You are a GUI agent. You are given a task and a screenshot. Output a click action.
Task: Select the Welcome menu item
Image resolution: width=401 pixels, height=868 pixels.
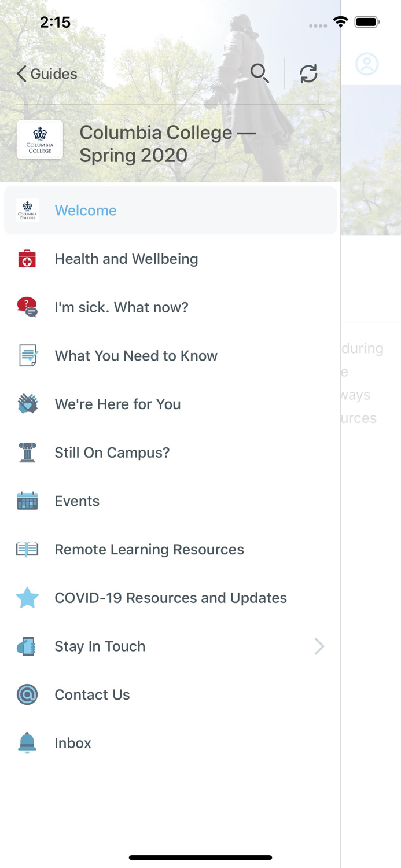86,211
